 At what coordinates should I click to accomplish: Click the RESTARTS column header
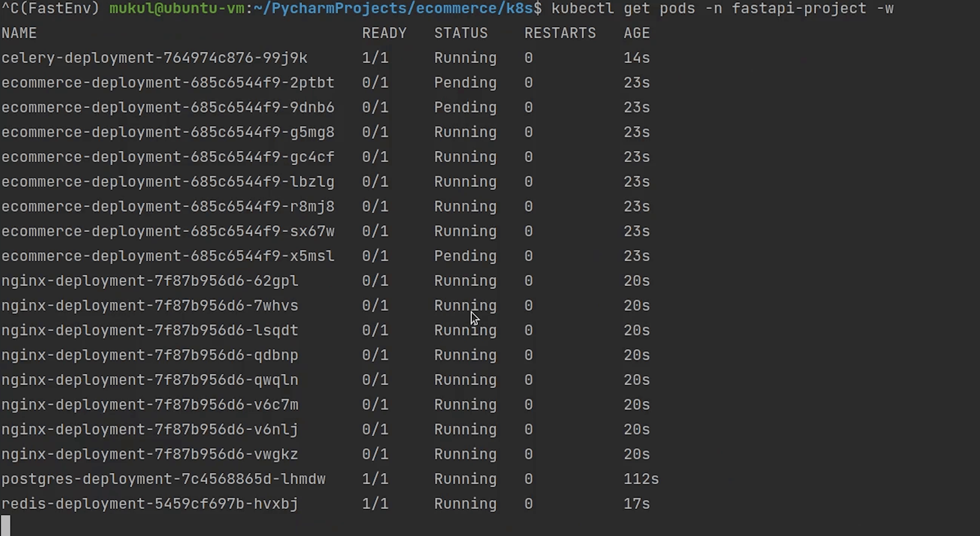click(x=560, y=33)
